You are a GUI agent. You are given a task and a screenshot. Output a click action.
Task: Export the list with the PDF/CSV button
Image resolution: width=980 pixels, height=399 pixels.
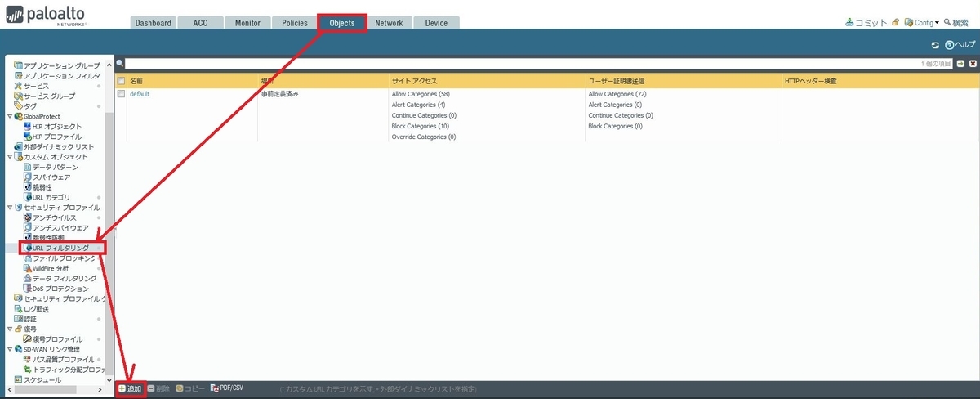click(x=227, y=388)
